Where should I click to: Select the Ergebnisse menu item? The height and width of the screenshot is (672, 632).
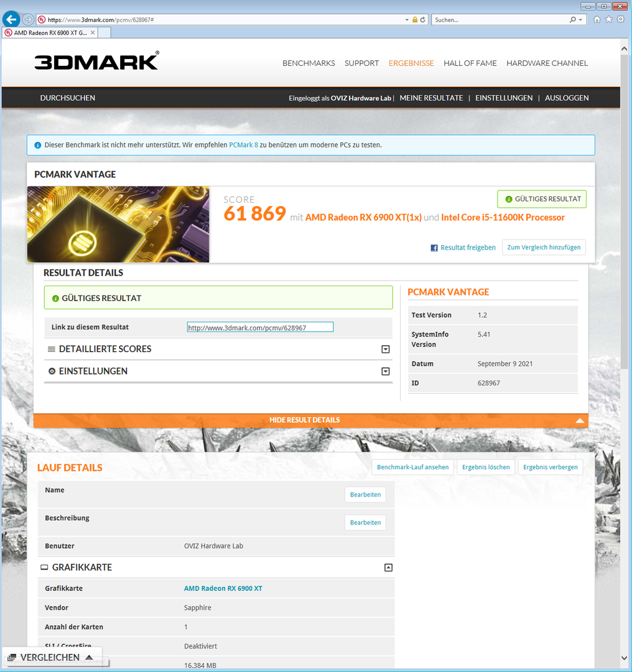click(x=411, y=63)
